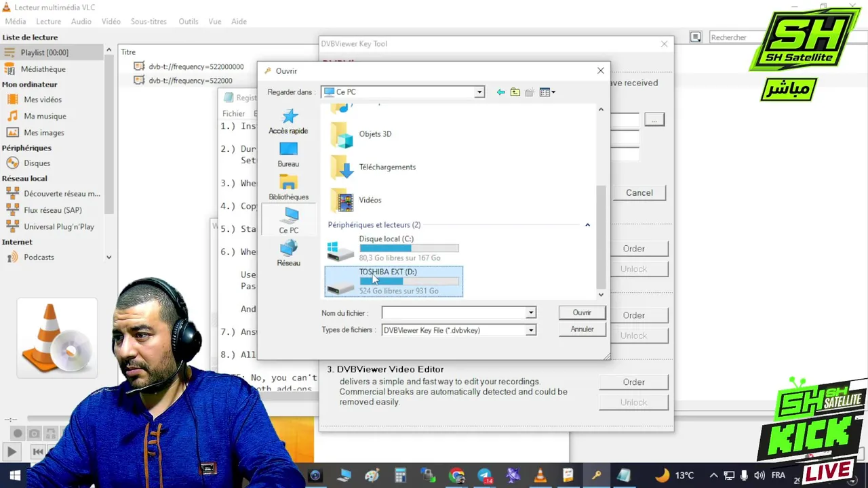Select Accès rapide in the places bar

288,121
